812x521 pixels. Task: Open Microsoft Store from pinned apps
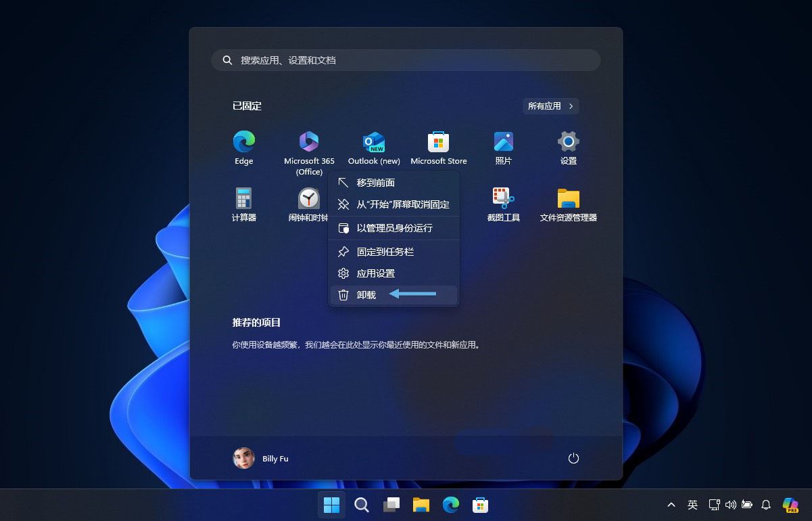tap(438, 148)
